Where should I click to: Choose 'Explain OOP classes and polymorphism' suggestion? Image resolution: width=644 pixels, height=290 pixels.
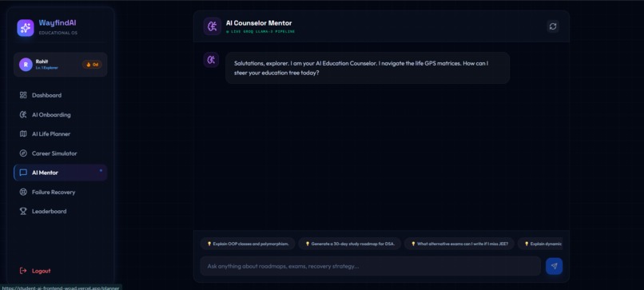(x=248, y=244)
